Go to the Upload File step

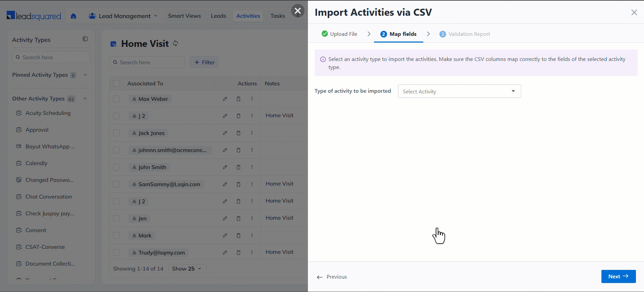pyautogui.click(x=339, y=34)
